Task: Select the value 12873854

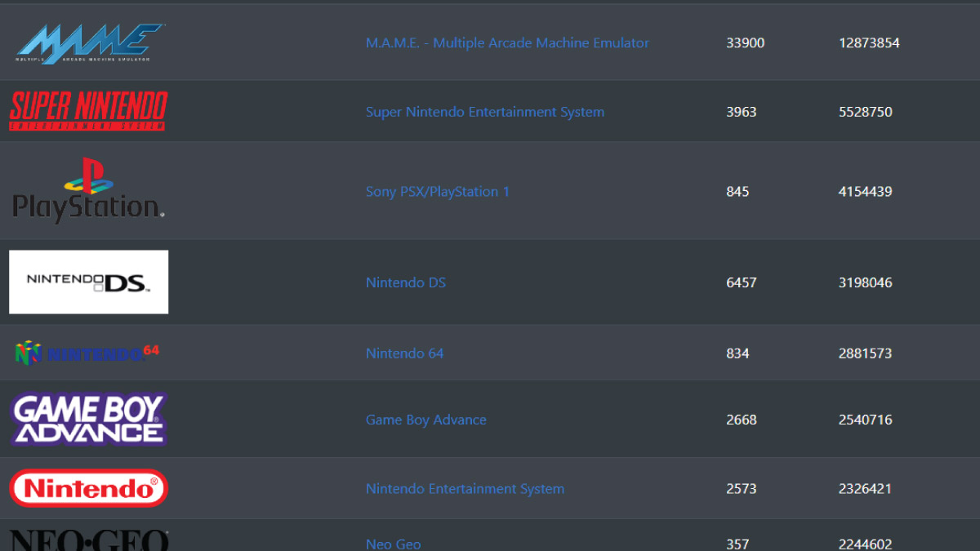Action: click(x=869, y=42)
